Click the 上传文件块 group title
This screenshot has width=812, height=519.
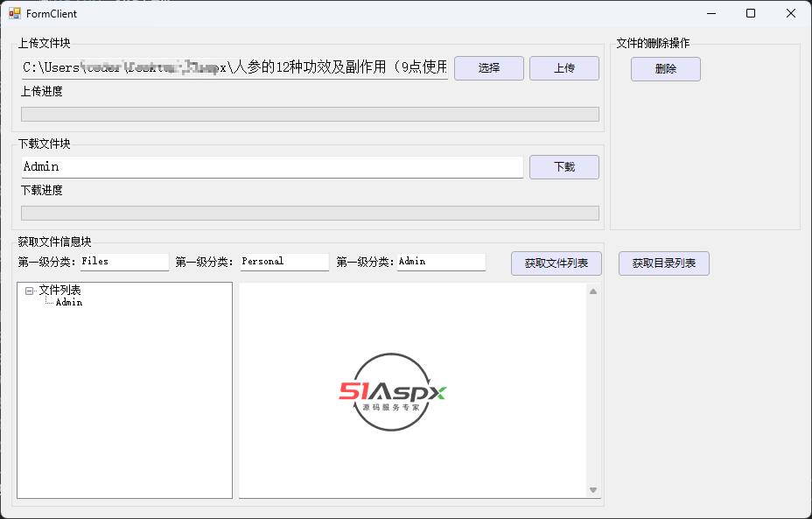pos(44,43)
